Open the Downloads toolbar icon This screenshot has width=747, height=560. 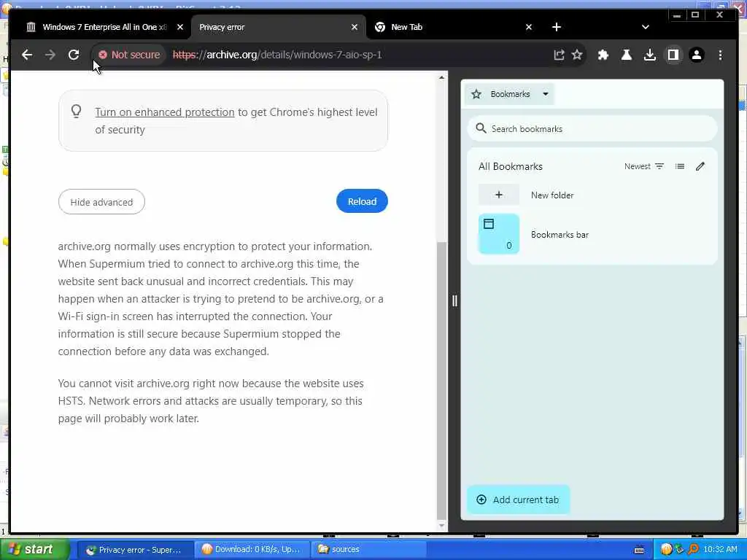(x=650, y=55)
